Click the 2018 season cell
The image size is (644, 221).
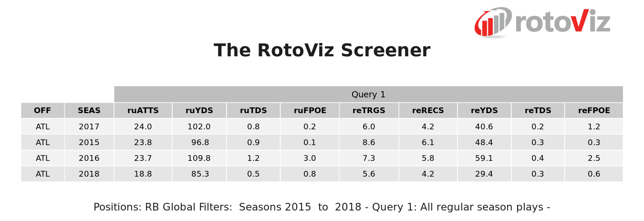tap(89, 174)
